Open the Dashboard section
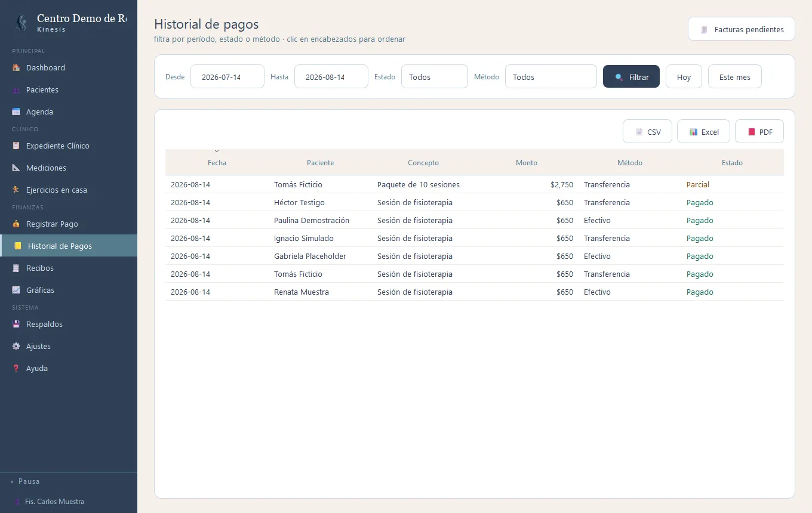This screenshot has height=513, width=812. coord(69,67)
